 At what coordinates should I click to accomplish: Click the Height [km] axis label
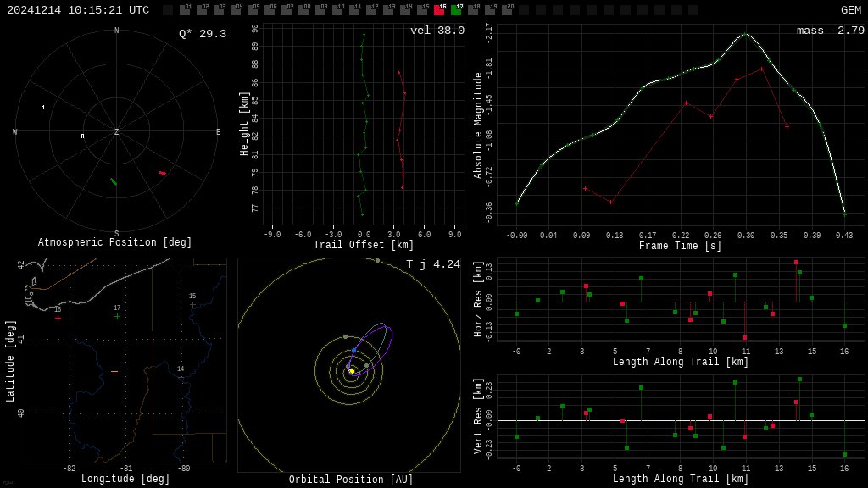click(x=244, y=124)
